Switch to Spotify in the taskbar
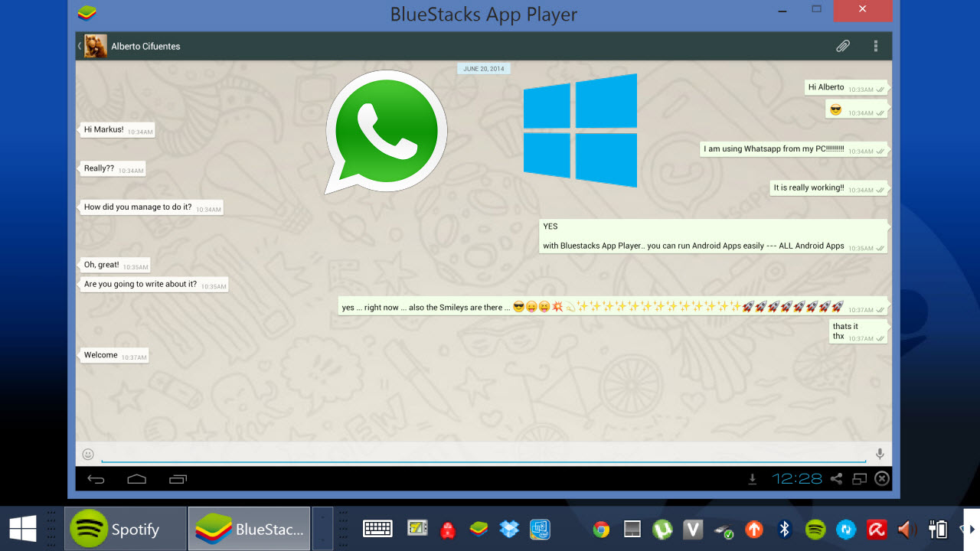The image size is (980, 551). (126, 528)
